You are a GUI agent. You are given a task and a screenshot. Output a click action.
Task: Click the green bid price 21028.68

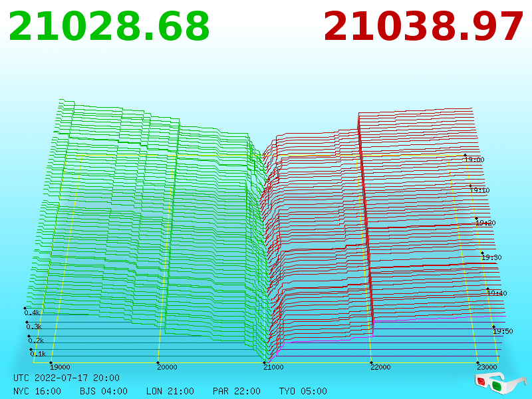pos(109,27)
